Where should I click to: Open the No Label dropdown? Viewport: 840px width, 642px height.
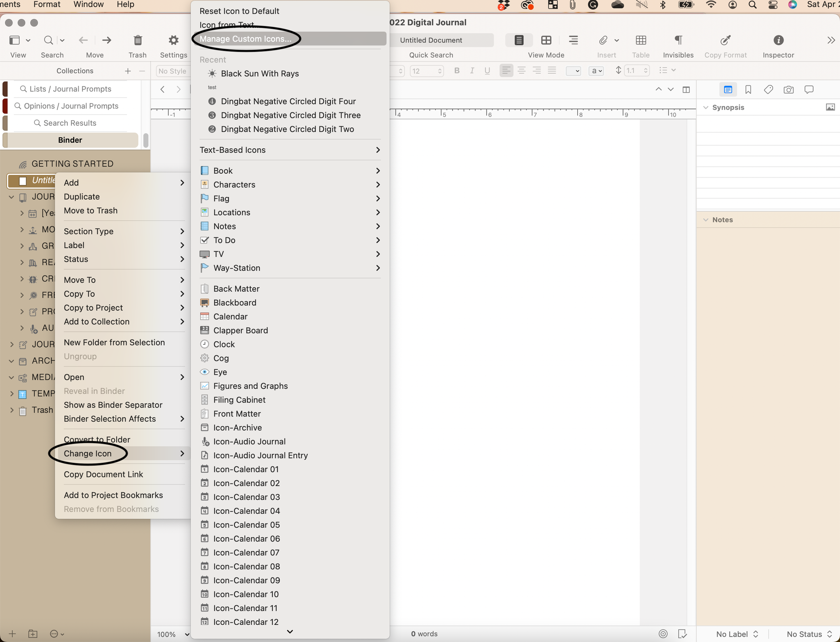737,634
